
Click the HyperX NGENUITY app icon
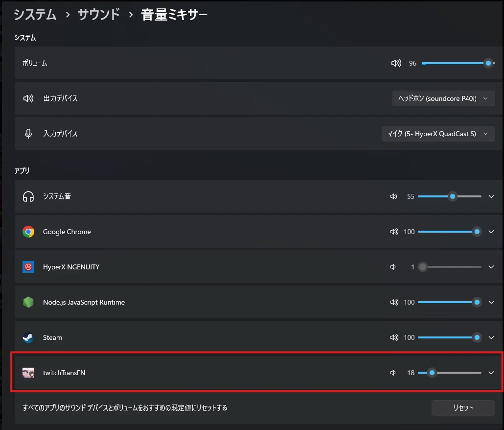[x=28, y=267]
